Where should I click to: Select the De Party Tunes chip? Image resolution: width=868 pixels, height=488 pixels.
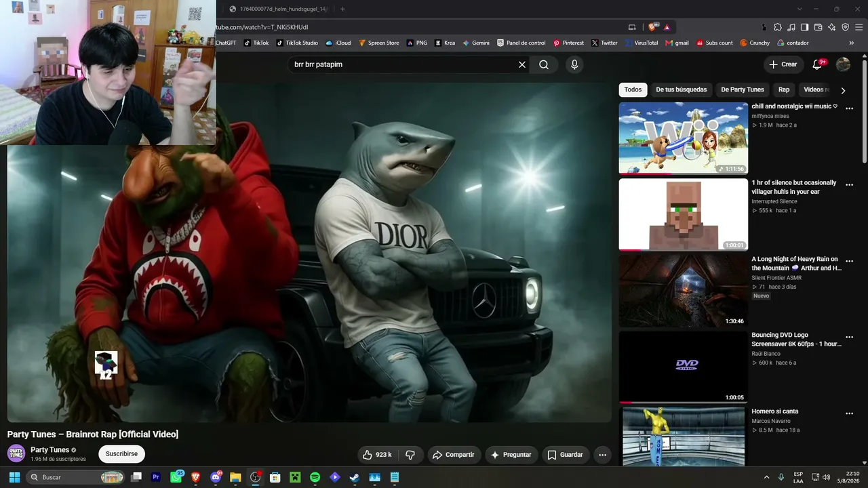(x=742, y=89)
